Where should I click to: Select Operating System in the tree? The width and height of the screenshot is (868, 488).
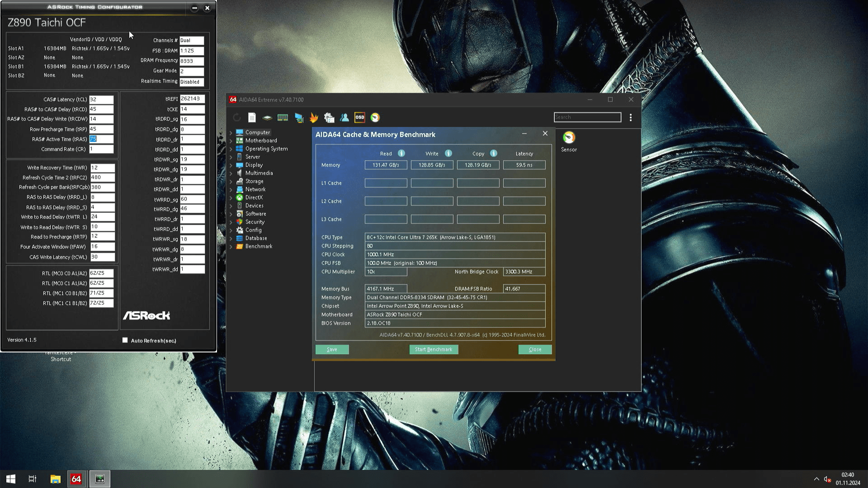266,149
